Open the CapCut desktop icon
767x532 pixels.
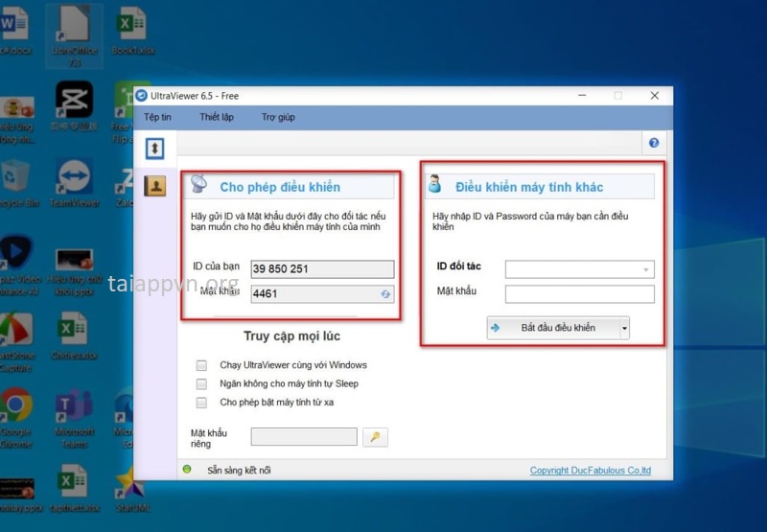pos(74,100)
